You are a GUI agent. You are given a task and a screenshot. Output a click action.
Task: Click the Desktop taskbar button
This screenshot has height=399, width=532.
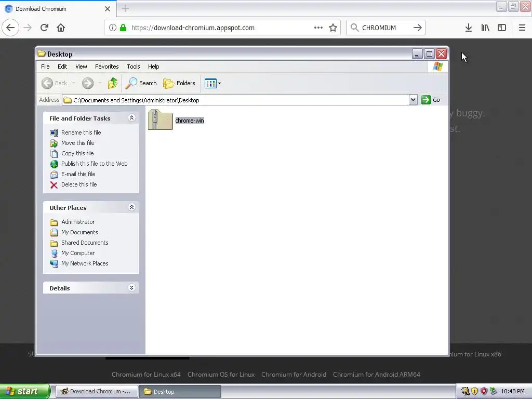tap(180, 392)
